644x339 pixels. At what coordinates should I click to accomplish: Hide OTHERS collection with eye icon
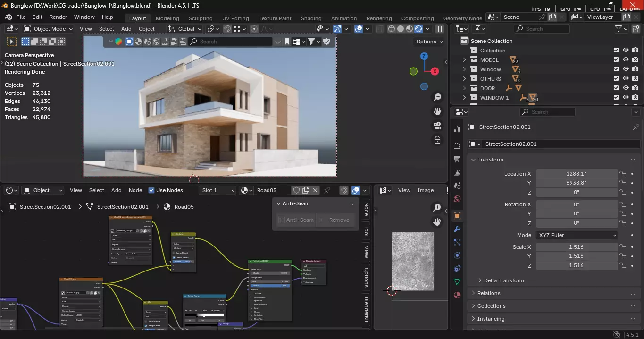click(x=626, y=79)
